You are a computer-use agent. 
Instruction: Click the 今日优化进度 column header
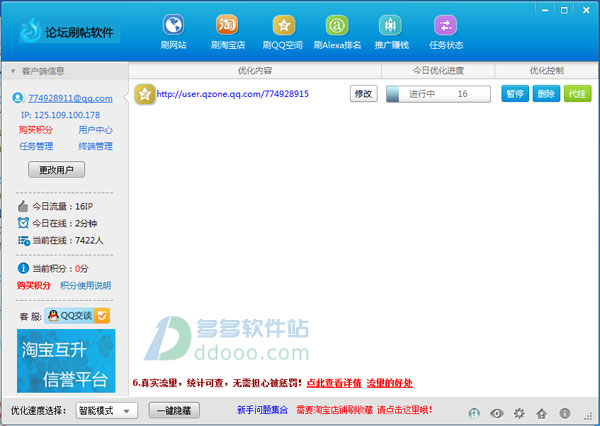438,71
